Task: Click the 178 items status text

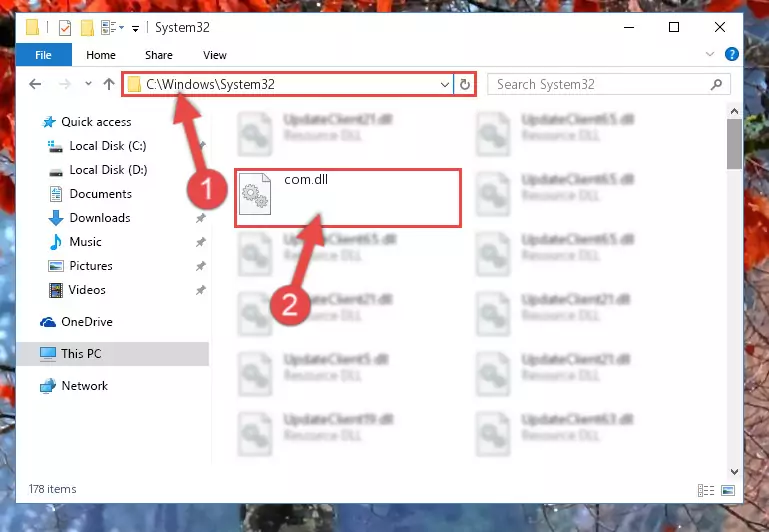Action: 52,489
